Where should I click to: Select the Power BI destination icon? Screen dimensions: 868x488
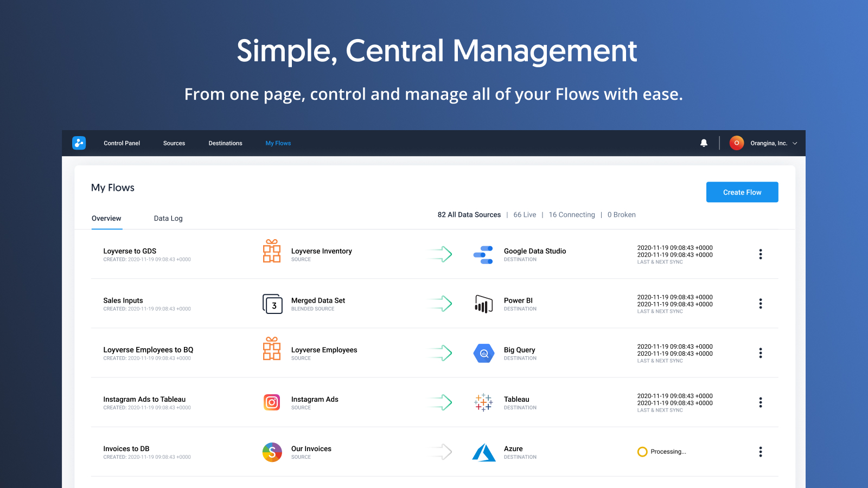[x=483, y=304]
